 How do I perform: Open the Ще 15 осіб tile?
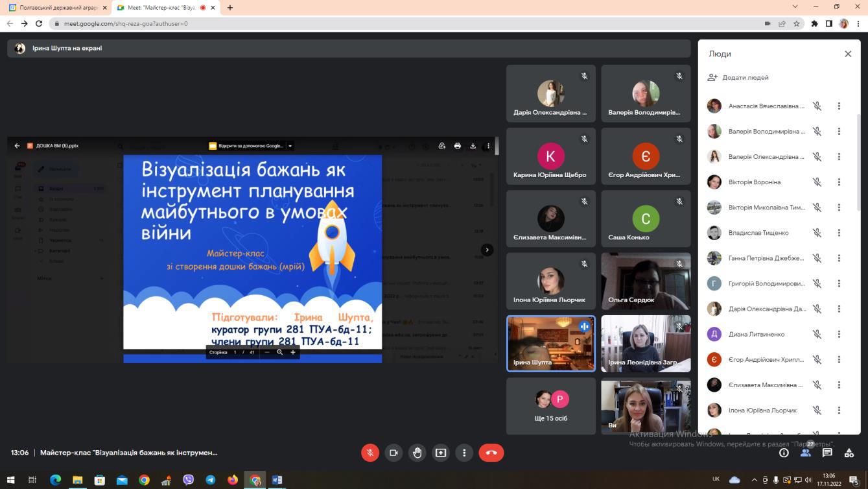(x=551, y=406)
